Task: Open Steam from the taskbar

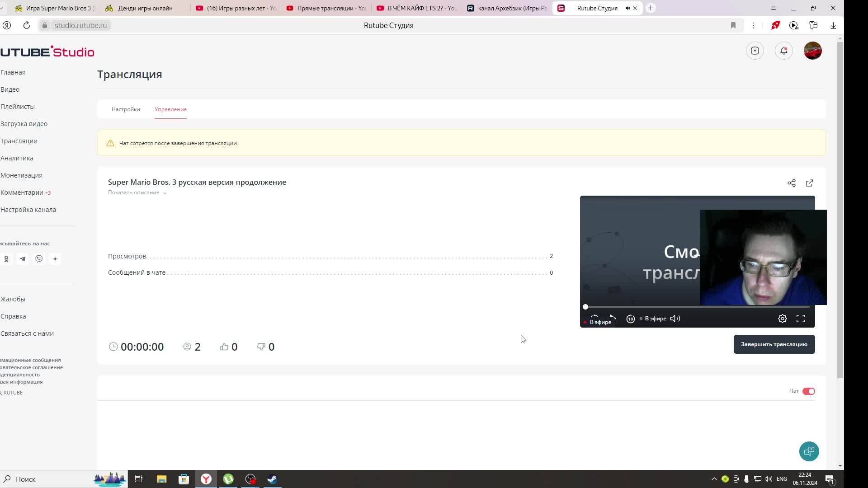Action: (x=272, y=479)
